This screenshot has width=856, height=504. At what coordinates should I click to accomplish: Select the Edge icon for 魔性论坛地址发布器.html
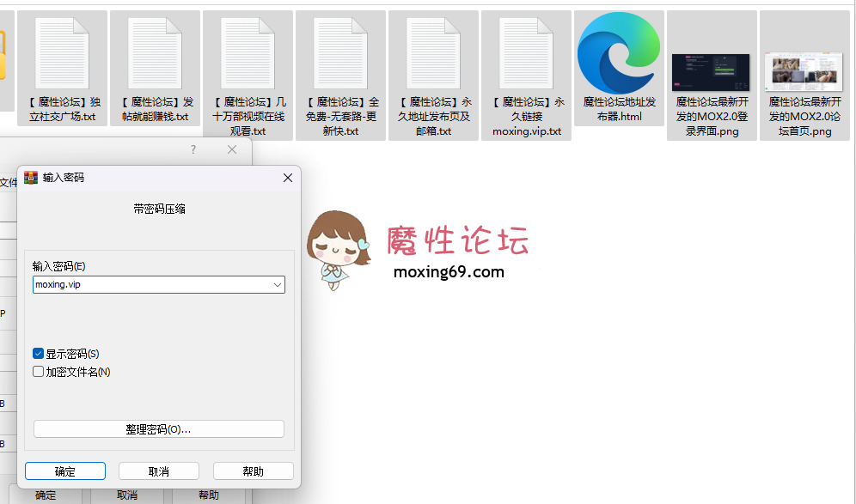(x=619, y=53)
